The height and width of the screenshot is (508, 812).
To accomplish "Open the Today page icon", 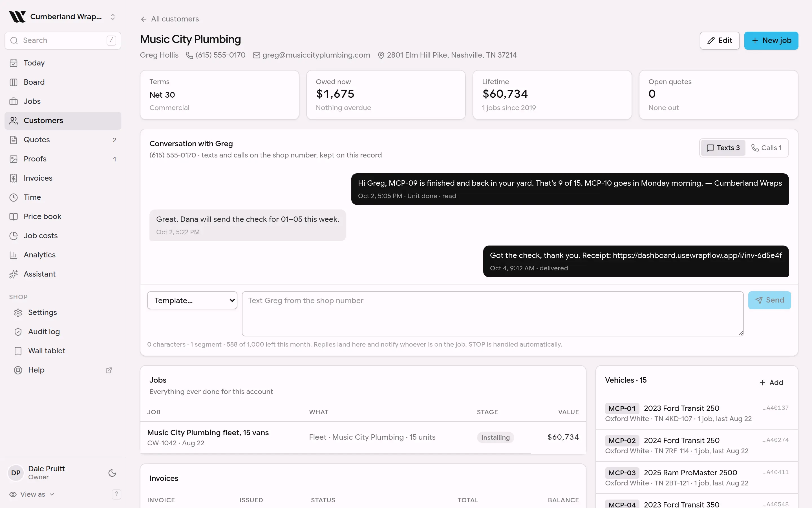I will [14, 63].
